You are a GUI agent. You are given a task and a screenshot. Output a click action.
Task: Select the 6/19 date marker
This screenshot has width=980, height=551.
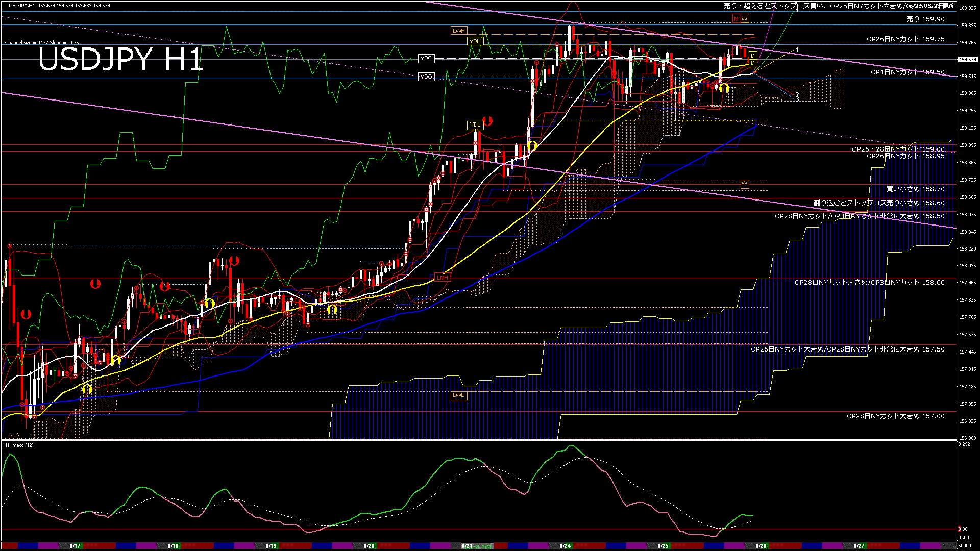coord(271,546)
